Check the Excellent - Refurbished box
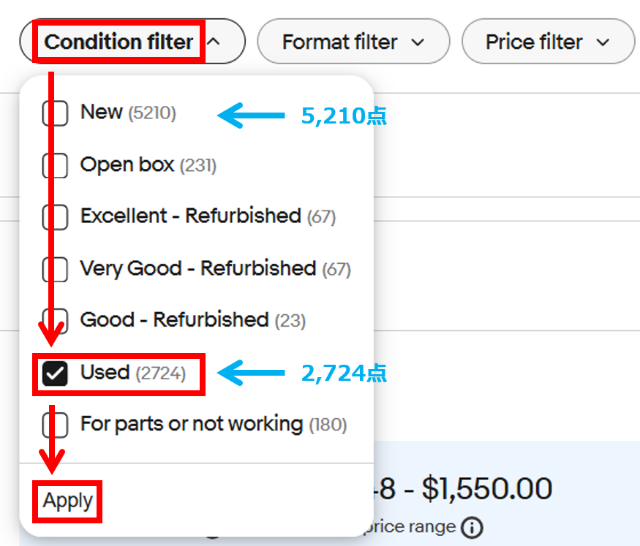The width and height of the screenshot is (640, 546). click(x=55, y=216)
